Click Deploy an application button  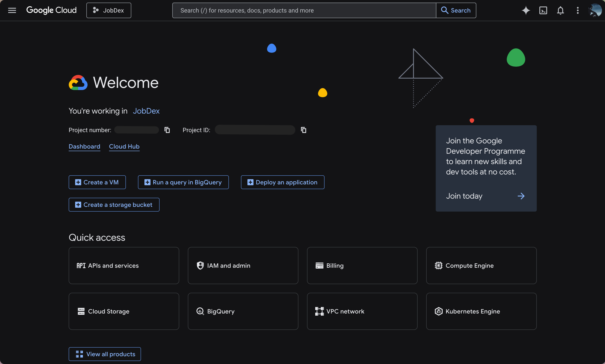282,182
